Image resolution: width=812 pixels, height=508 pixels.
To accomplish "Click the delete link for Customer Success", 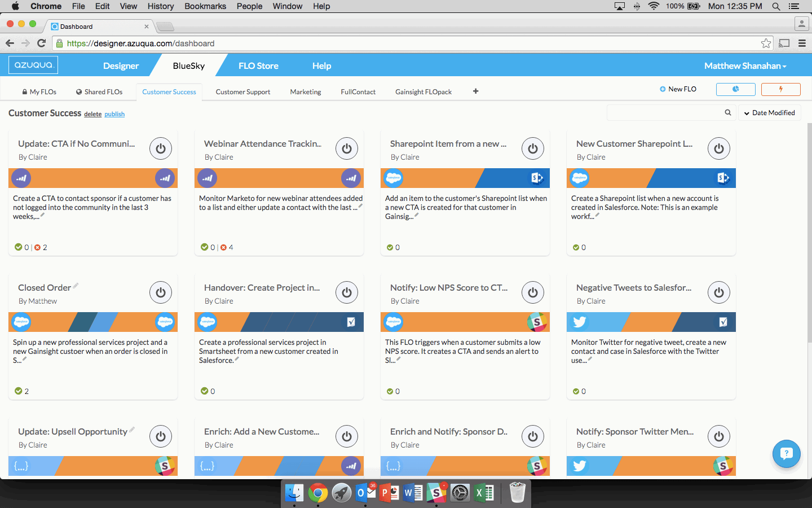I will click(93, 114).
